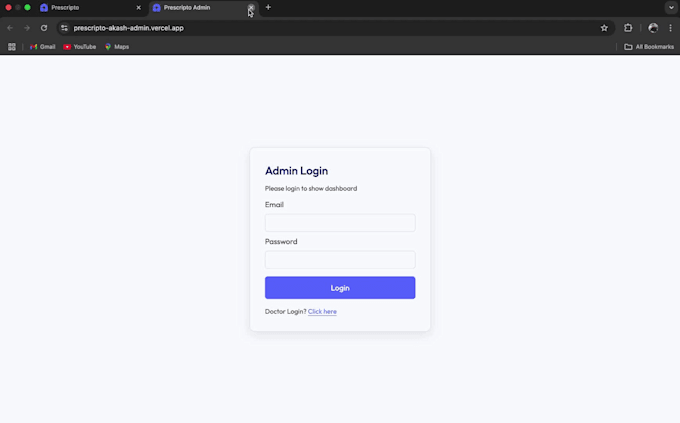Reload the current page

(x=44, y=28)
